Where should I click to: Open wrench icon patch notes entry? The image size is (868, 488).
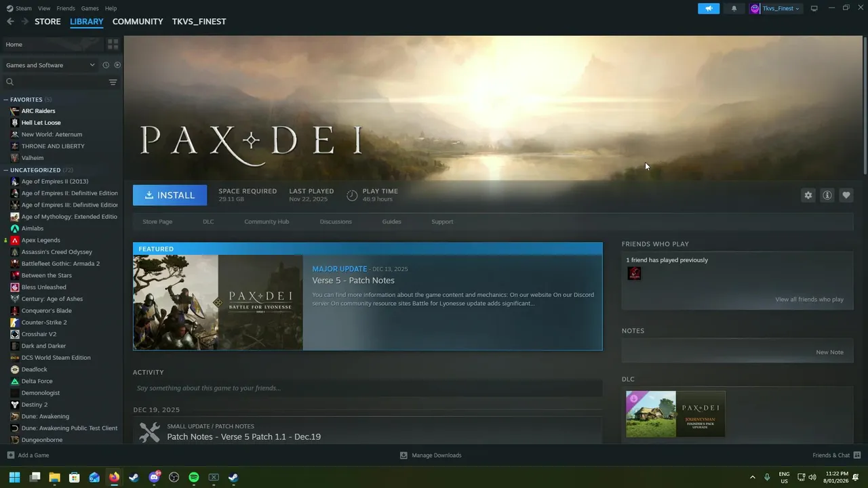coord(149,432)
